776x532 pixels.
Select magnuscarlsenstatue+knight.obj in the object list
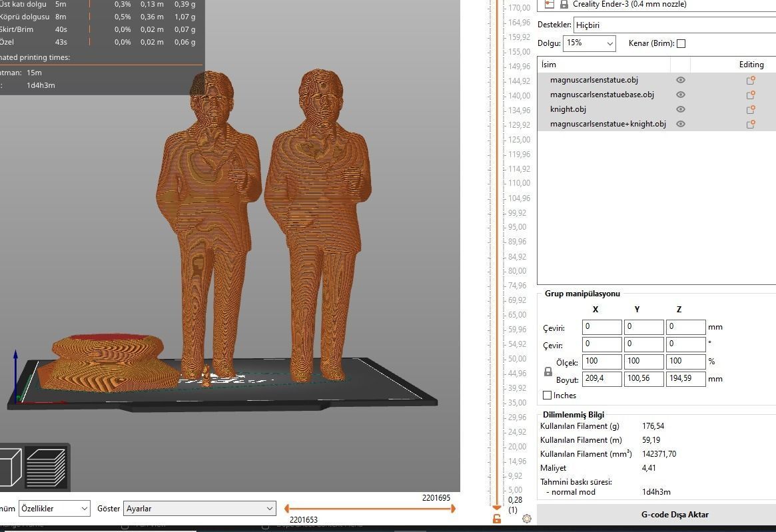607,125
